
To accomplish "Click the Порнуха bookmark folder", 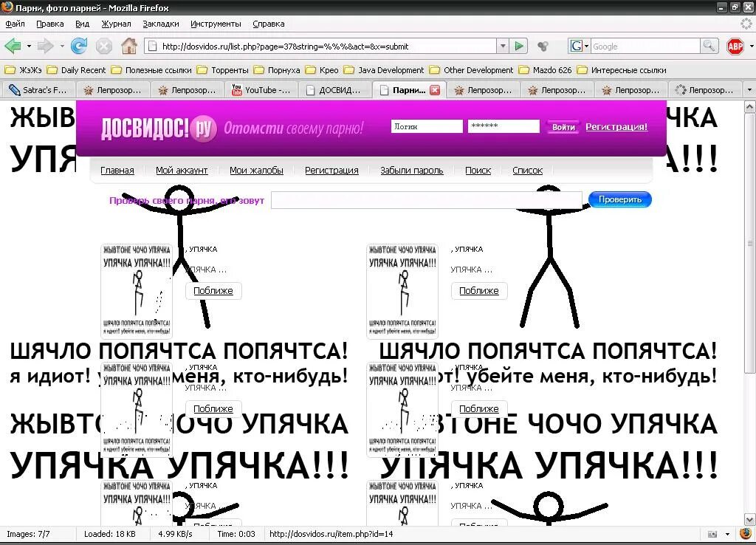I will point(278,70).
